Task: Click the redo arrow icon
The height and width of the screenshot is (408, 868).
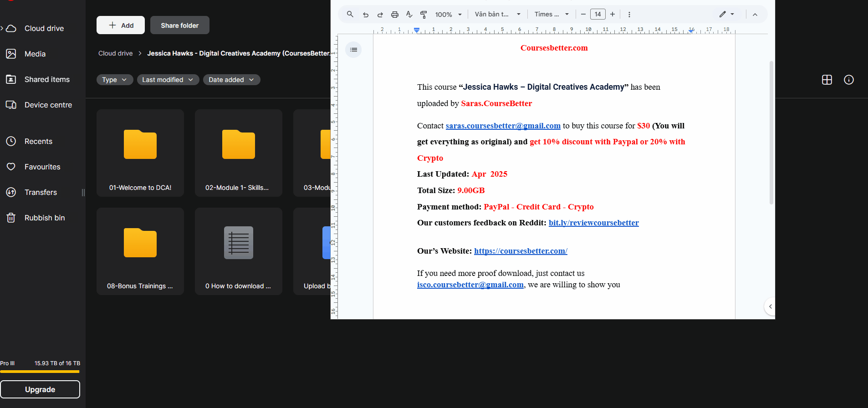Action: tap(380, 15)
